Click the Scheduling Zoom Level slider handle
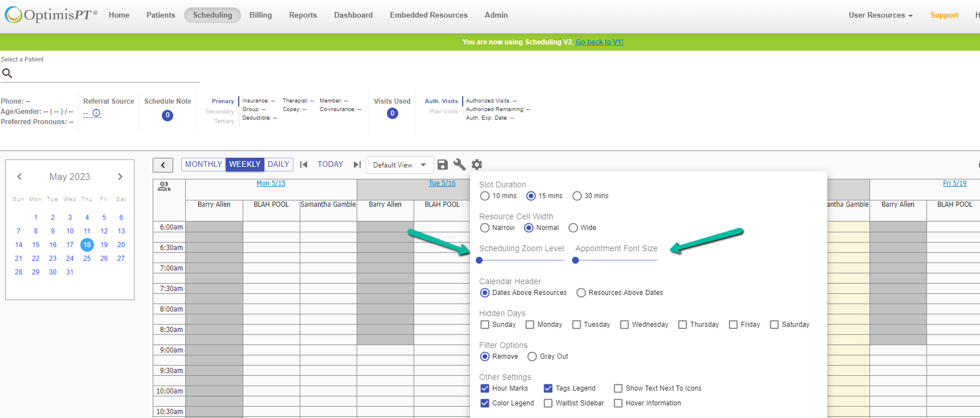The width and height of the screenshot is (980, 418). coord(479,260)
